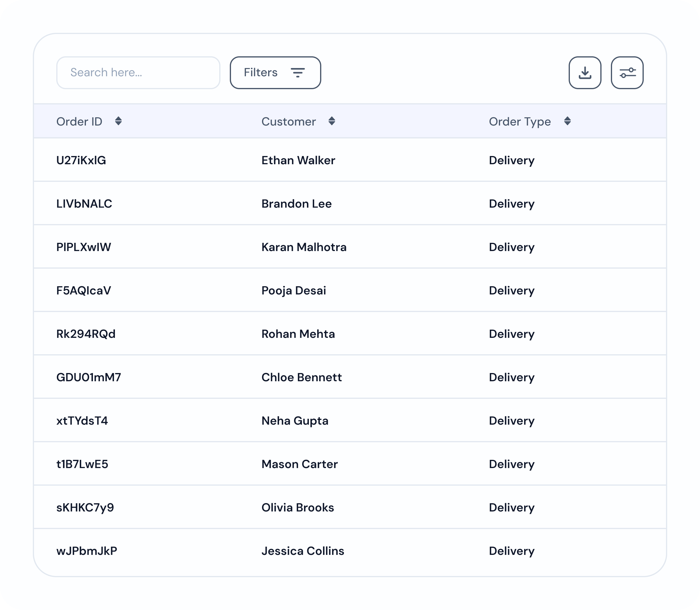This screenshot has height=610, width=700.
Task: Sort by Order ID arrows
Action: click(x=118, y=121)
